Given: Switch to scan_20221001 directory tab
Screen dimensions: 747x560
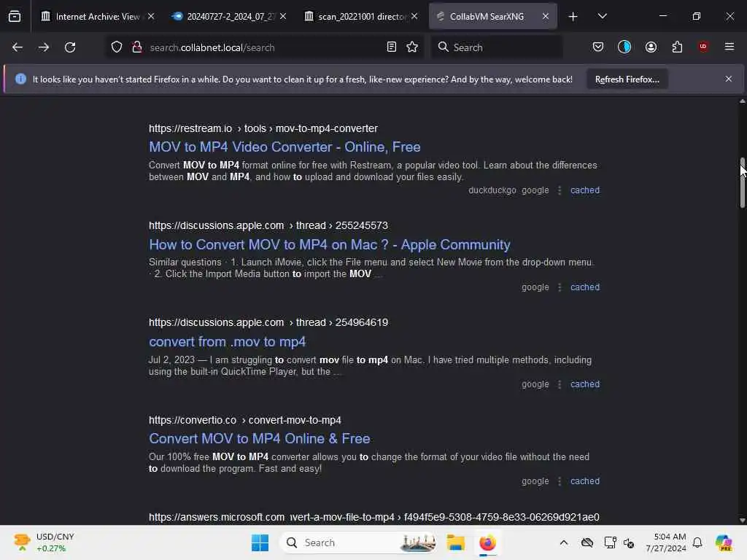Looking at the screenshot, I should coord(360,17).
